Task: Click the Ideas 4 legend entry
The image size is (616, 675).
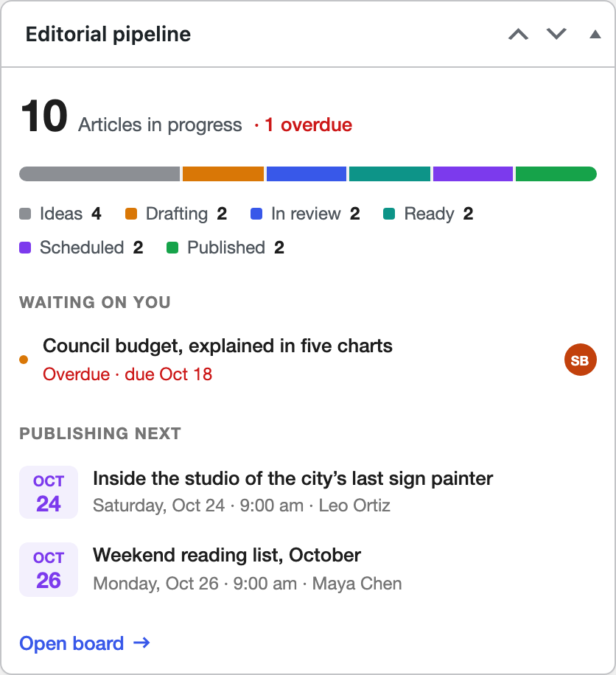Action: (60, 214)
